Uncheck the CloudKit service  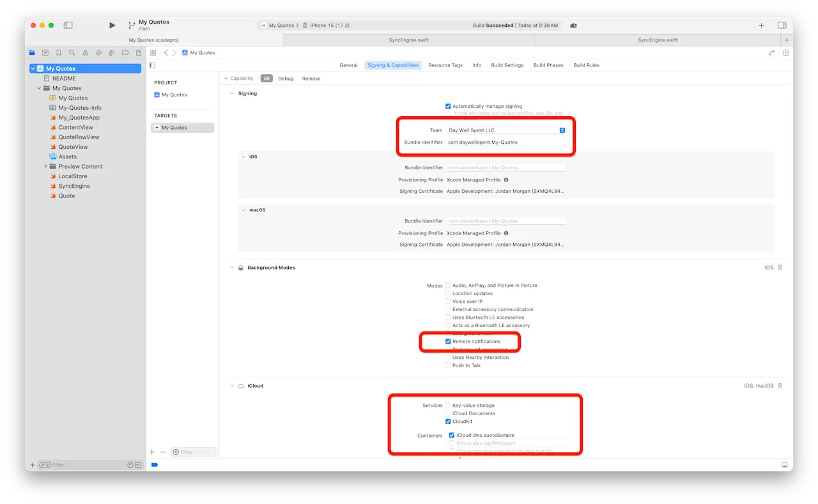(448, 422)
